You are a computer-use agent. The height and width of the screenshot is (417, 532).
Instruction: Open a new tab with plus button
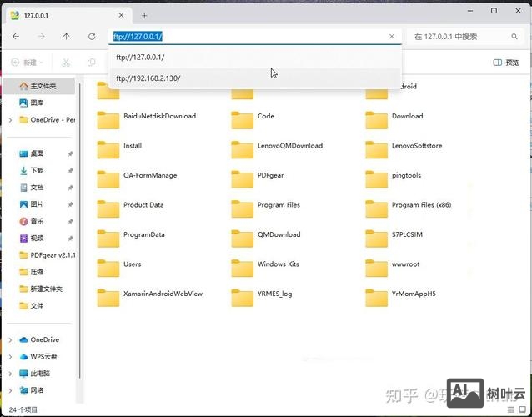(x=144, y=15)
